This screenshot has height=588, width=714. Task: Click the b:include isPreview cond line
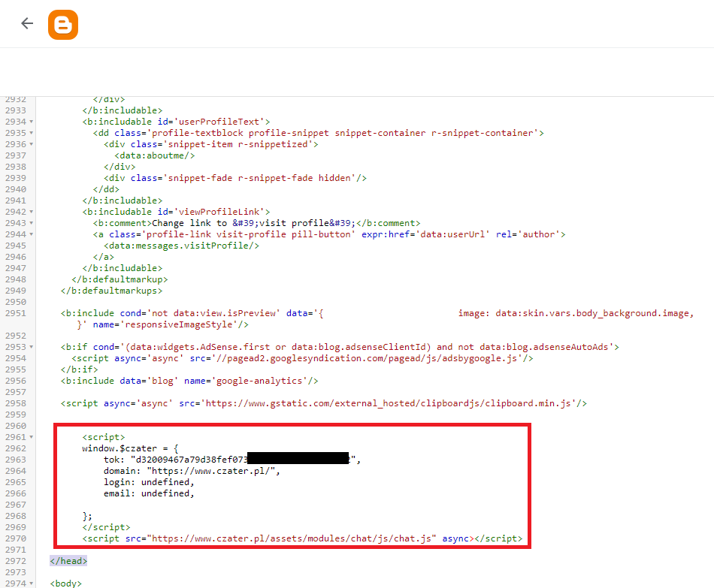[x=377, y=313]
